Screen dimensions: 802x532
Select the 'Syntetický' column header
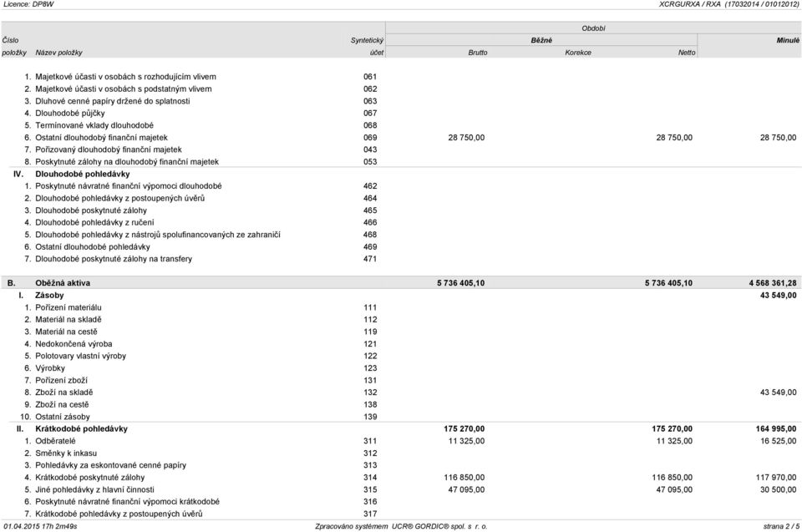coord(367,40)
